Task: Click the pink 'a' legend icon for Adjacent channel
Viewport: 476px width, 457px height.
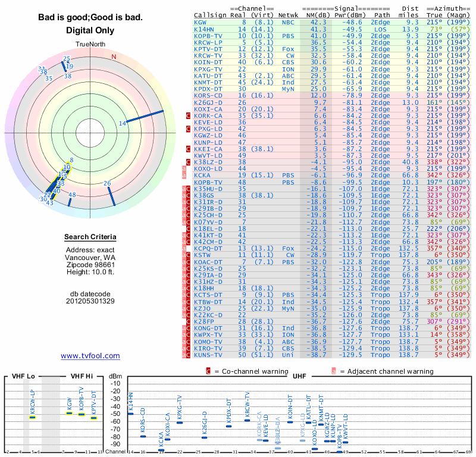Action: (x=334, y=371)
